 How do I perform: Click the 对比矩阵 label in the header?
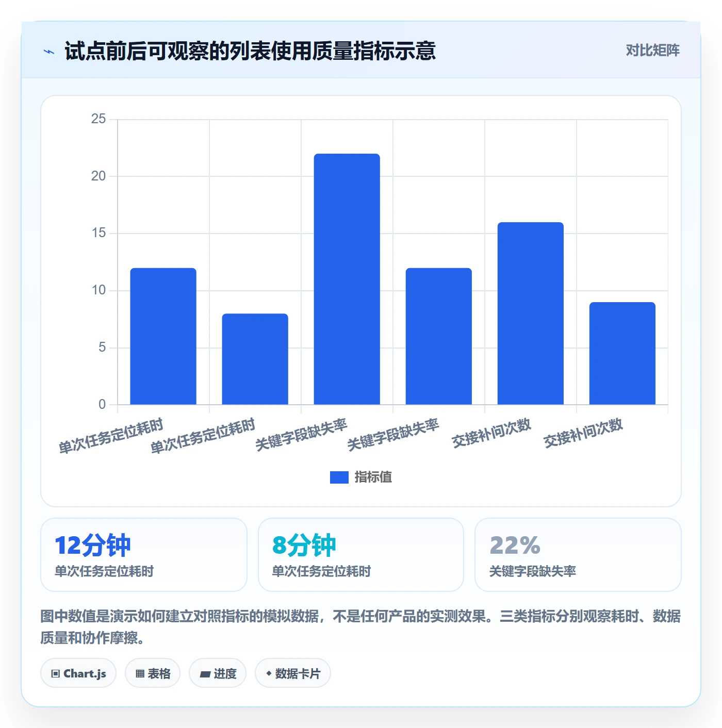pos(652,51)
